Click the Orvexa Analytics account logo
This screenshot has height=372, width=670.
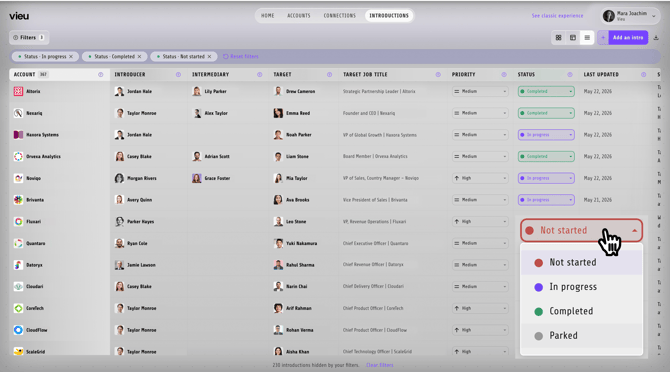tap(18, 156)
